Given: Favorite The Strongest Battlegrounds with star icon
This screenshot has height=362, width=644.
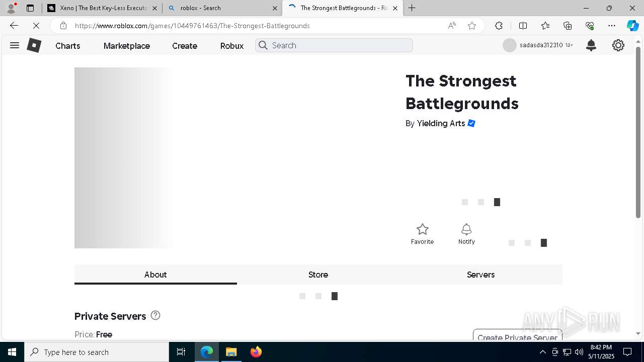Looking at the screenshot, I should pyautogui.click(x=422, y=234).
